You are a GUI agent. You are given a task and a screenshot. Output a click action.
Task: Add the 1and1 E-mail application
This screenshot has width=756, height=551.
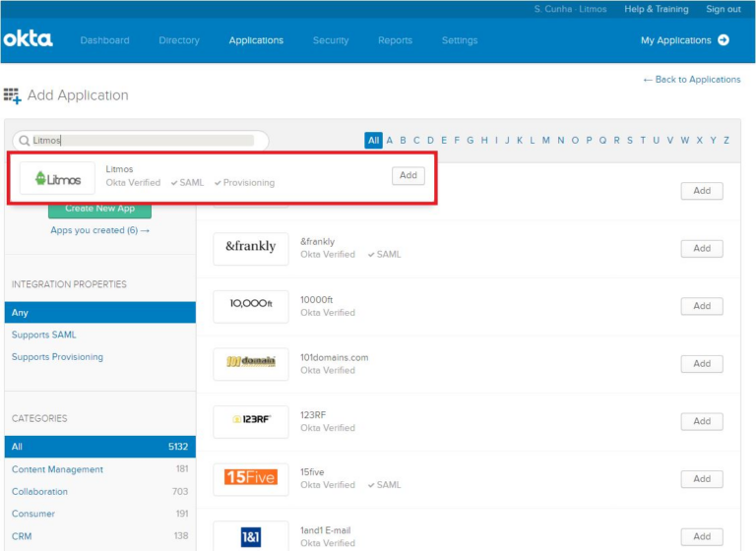pos(702,536)
